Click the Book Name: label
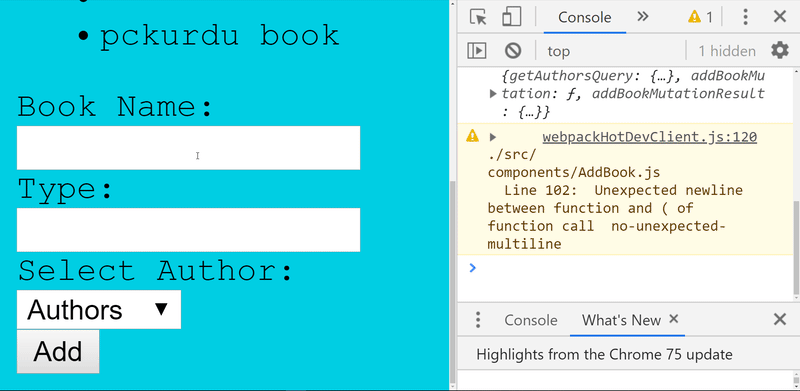 115,107
